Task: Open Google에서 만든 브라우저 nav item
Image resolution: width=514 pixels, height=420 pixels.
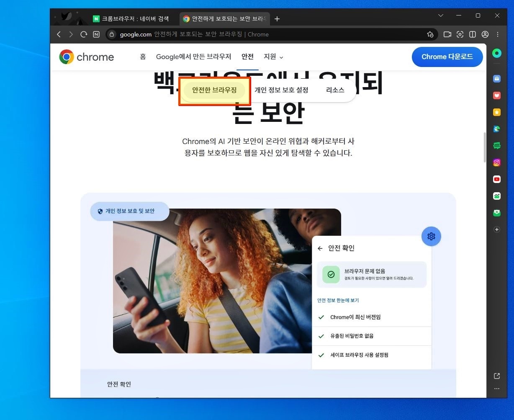Action: coord(193,57)
